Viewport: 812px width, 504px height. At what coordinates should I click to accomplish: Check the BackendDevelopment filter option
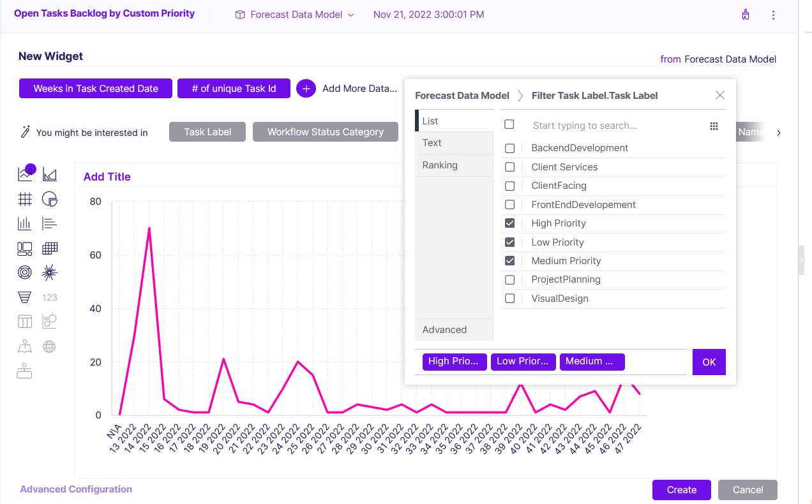509,148
